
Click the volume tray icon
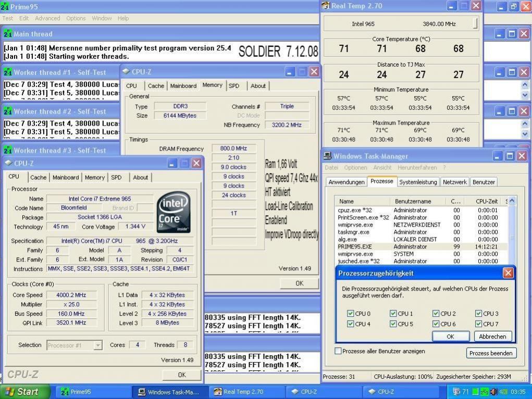(494, 392)
